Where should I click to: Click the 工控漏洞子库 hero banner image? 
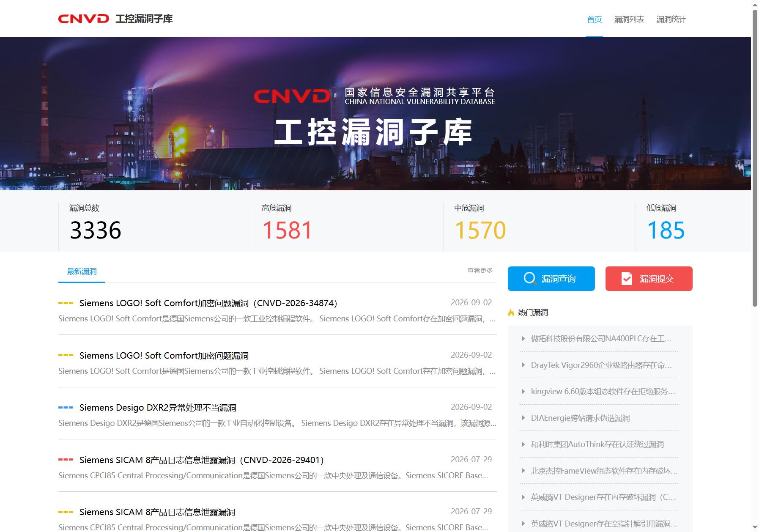click(x=375, y=114)
